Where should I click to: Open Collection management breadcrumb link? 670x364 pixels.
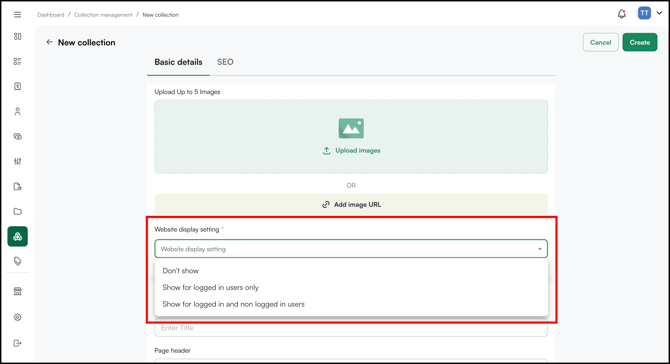click(103, 15)
